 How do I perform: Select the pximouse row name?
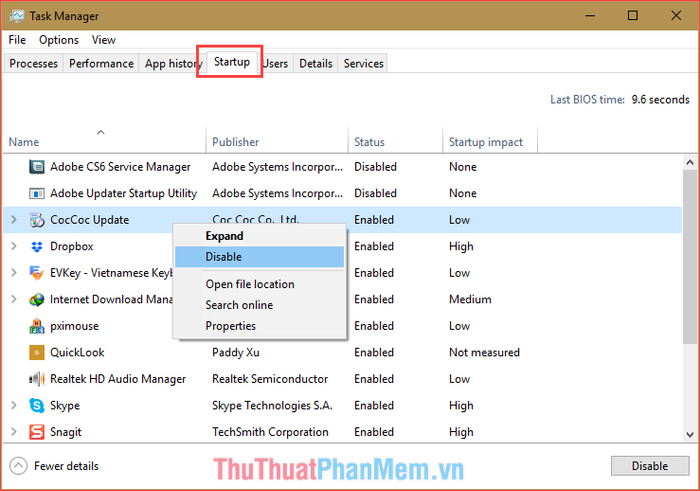pos(74,326)
